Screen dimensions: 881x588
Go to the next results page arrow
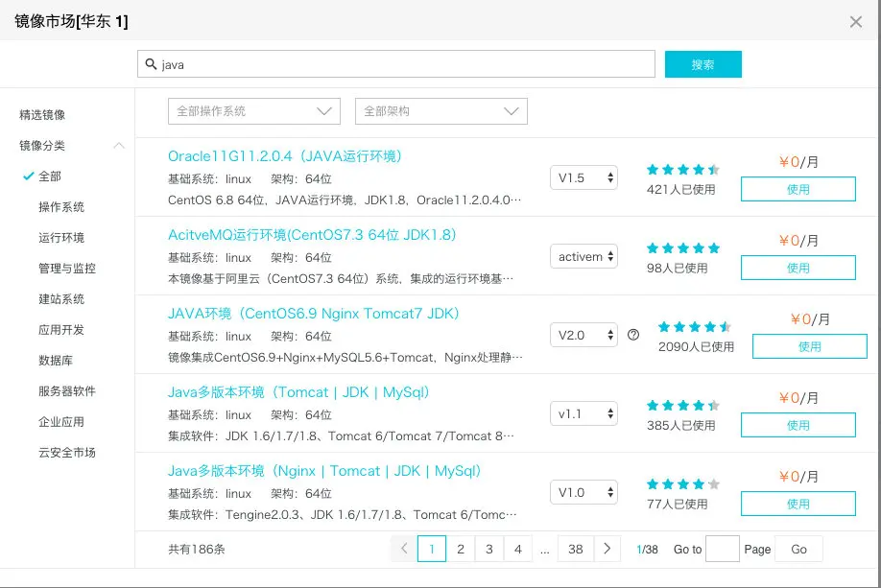tap(607, 549)
